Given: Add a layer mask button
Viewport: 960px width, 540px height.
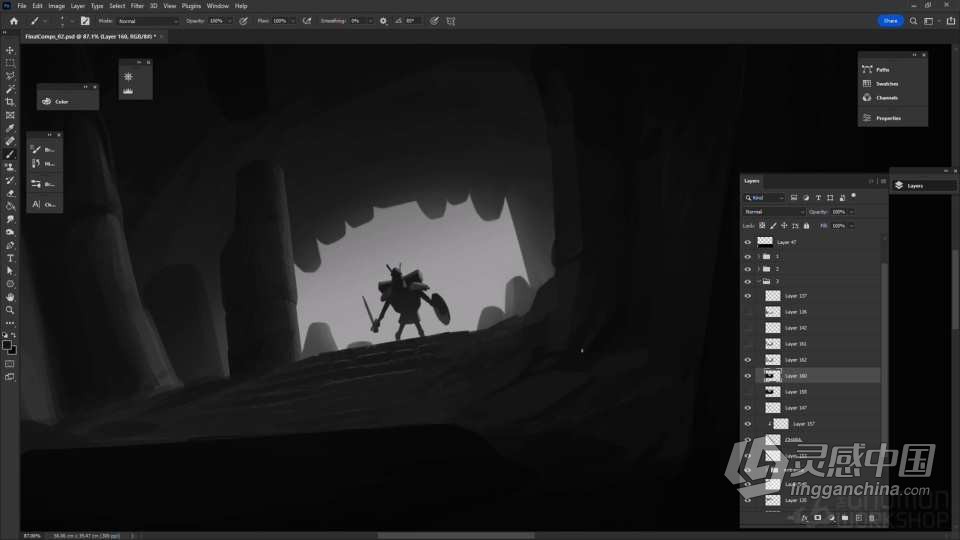Looking at the screenshot, I should (817, 518).
